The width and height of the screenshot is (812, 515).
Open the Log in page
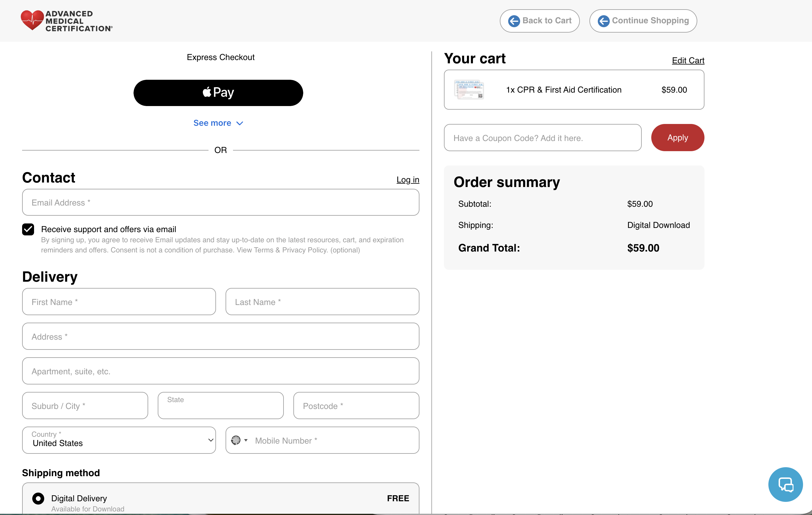(408, 180)
